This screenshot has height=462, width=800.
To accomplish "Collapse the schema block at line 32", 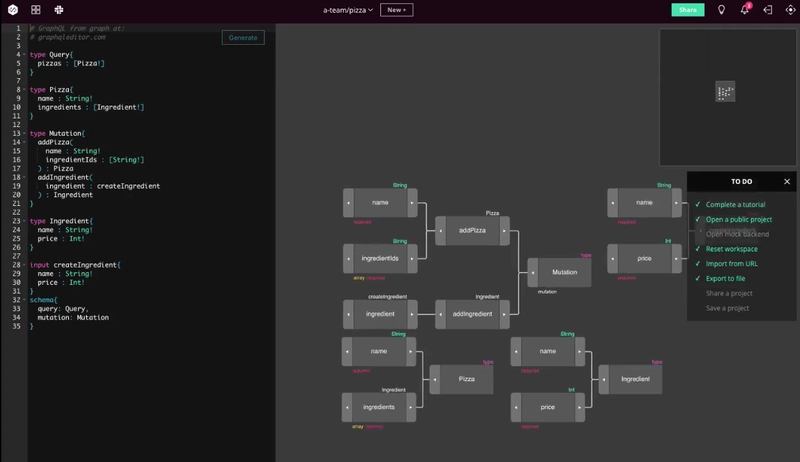I will 24,300.
